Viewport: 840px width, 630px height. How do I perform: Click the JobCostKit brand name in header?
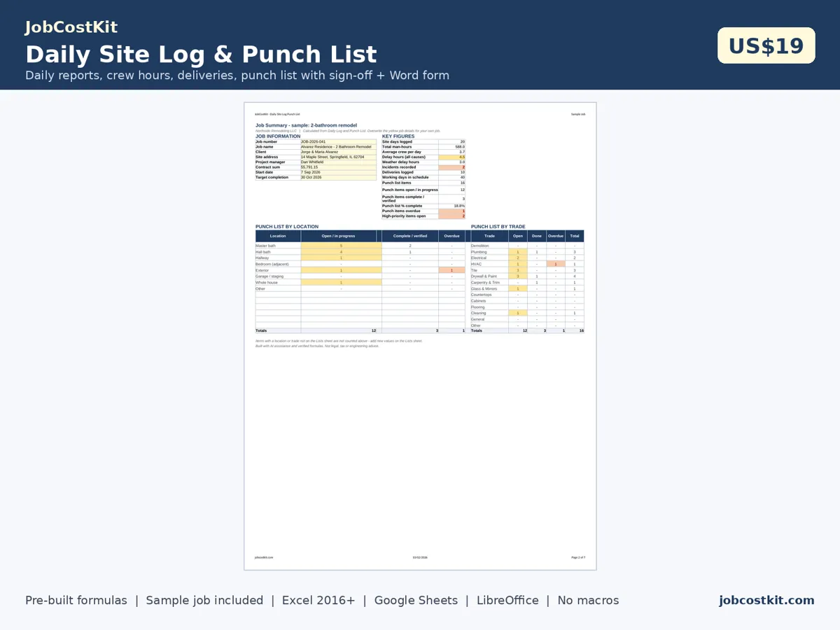(x=71, y=27)
